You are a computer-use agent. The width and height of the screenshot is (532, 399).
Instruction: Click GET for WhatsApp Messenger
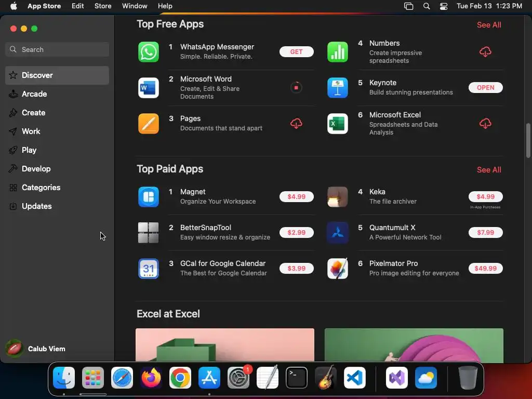pos(296,51)
